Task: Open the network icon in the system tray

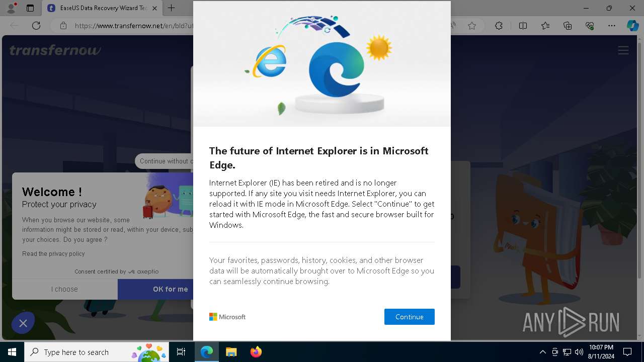Action: [567, 352]
